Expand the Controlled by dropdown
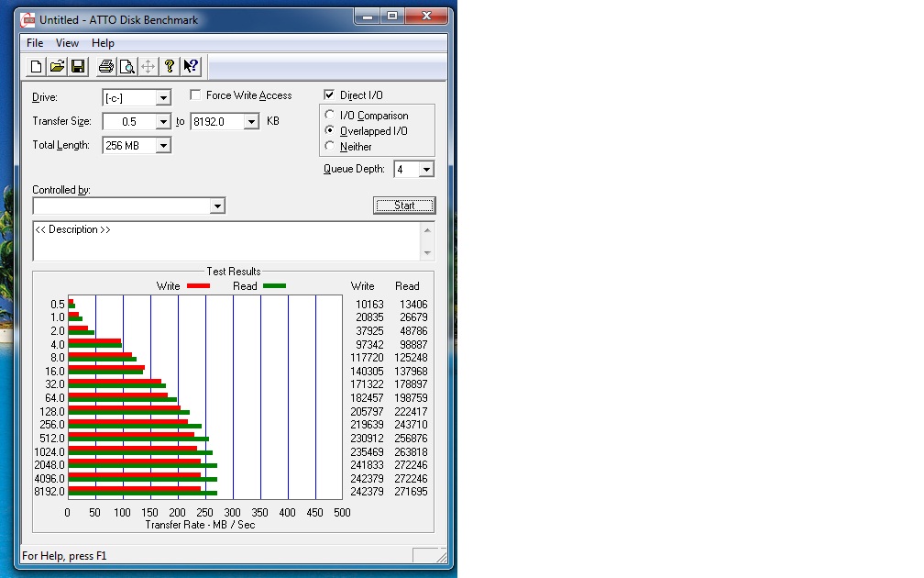 (217, 206)
